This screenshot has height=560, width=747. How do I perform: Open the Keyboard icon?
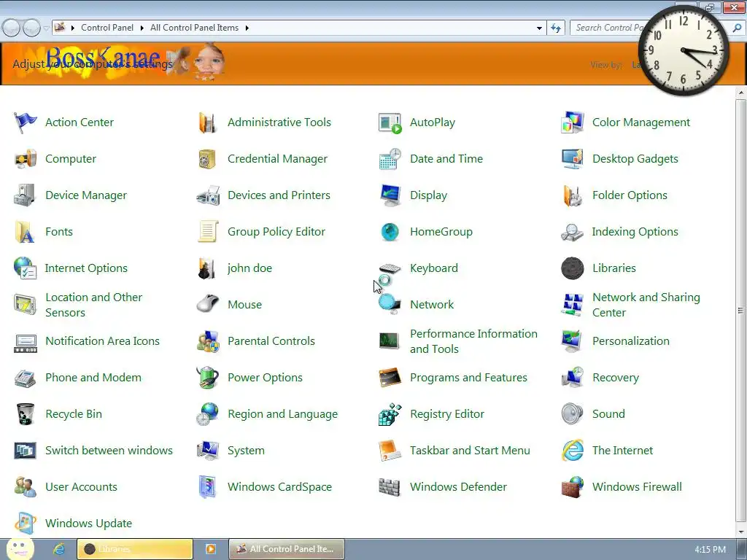point(390,268)
